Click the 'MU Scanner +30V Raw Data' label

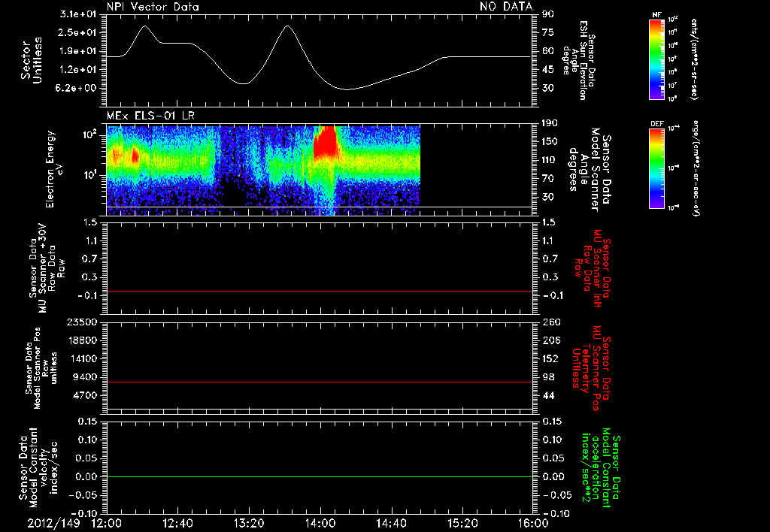click(x=47, y=268)
